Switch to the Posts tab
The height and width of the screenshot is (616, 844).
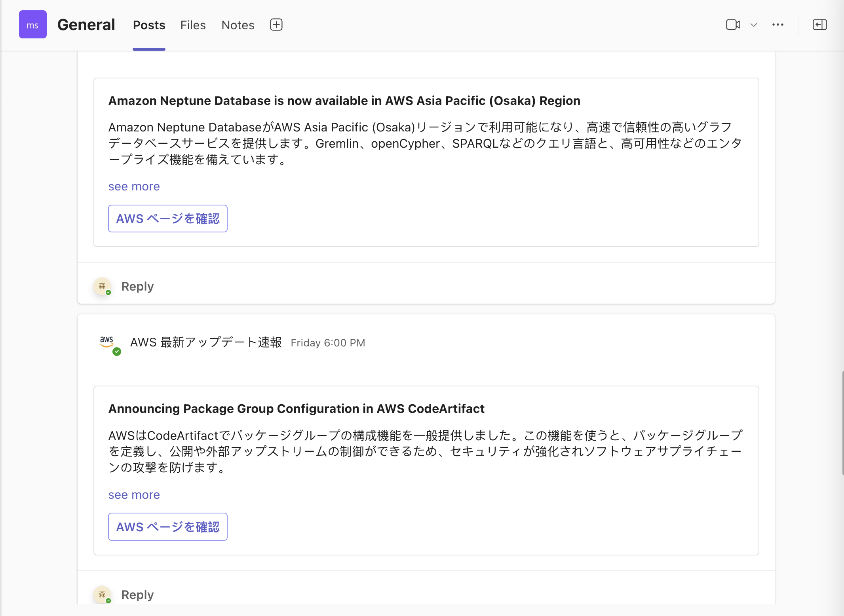149,25
